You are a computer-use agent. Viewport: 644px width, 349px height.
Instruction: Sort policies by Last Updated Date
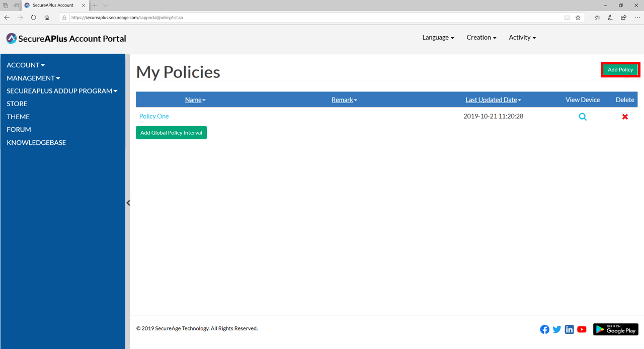(492, 100)
